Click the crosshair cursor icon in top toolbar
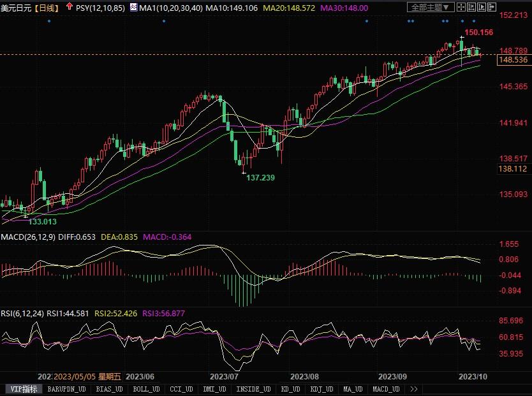Image resolution: width=532 pixels, height=396 pixels. click(461, 7)
